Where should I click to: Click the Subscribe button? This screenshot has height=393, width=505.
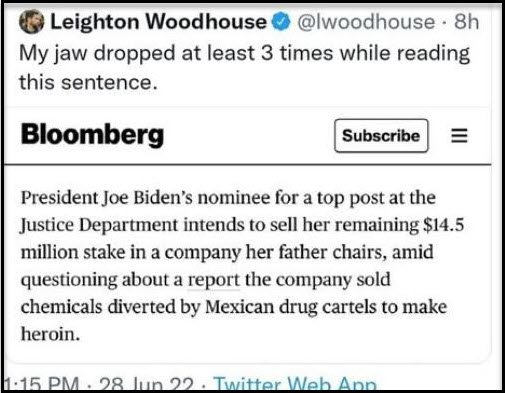[381, 136]
